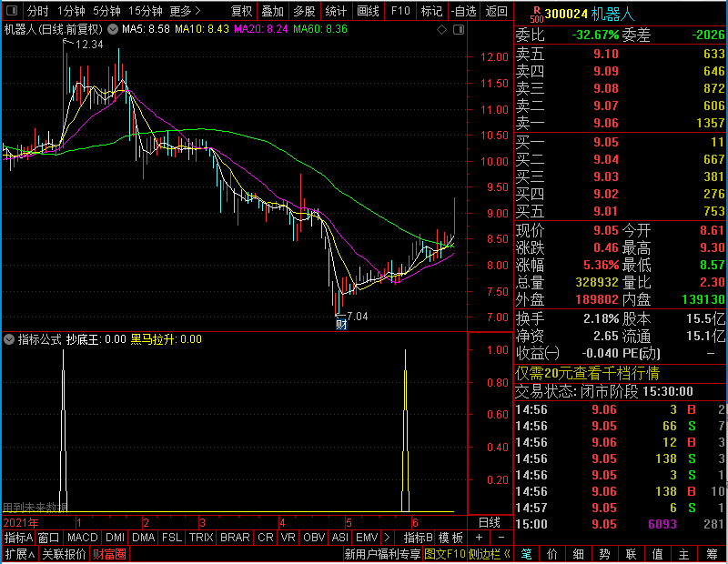This screenshot has width=728, height=564.
Task: Open the chart settings dropdown beside 机器人 title
Action: tap(112, 29)
